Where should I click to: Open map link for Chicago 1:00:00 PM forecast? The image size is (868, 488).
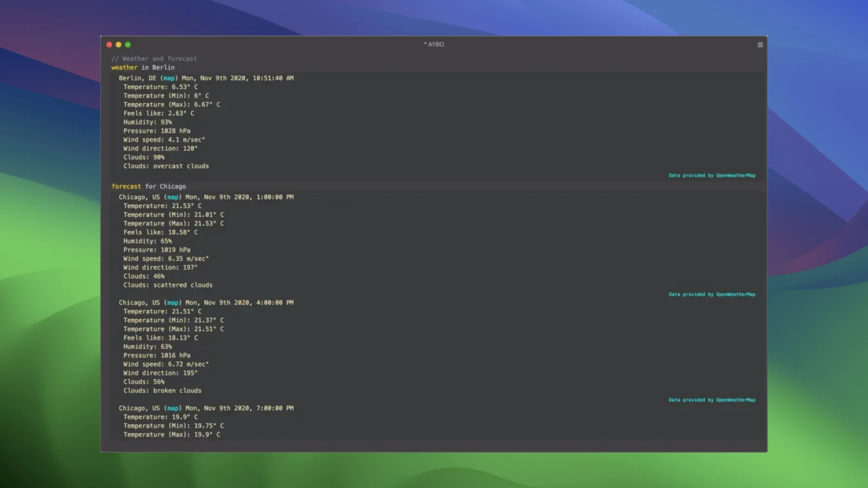click(173, 197)
